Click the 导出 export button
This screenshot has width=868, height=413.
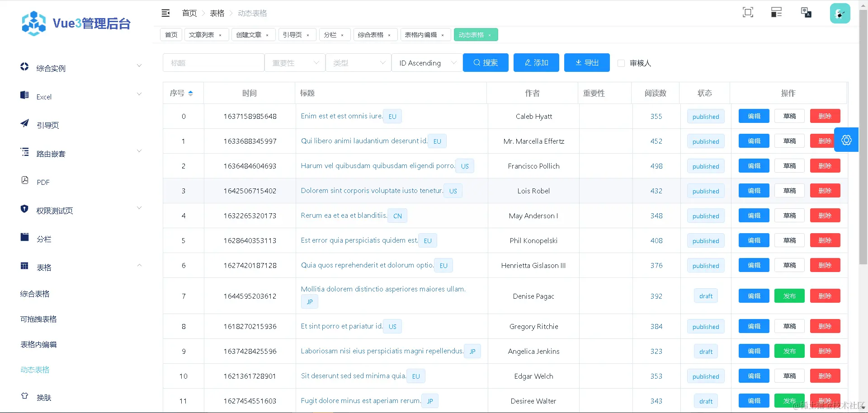[587, 62]
